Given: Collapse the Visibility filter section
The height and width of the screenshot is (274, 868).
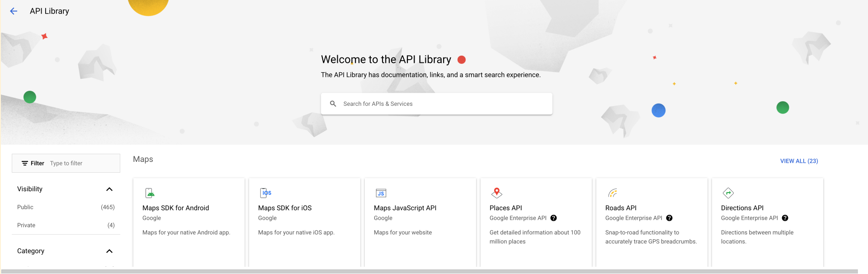Looking at the screenshot, I should (109, 189).
